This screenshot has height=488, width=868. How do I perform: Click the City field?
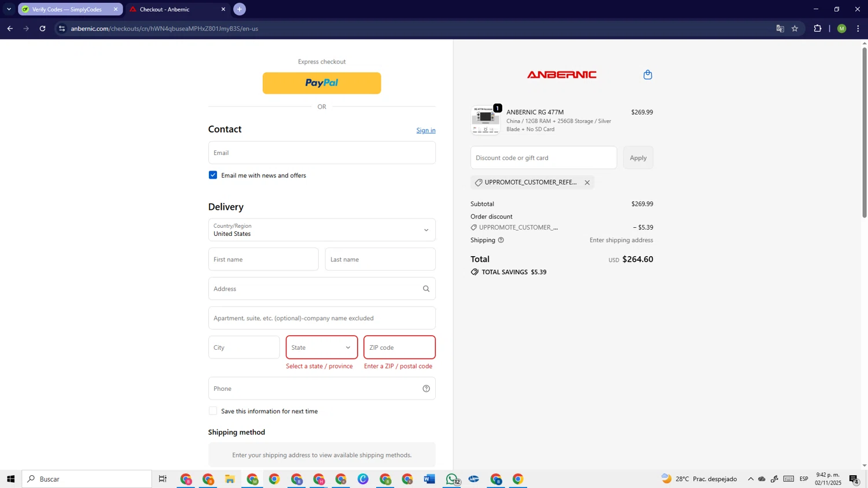click(244, 347)
